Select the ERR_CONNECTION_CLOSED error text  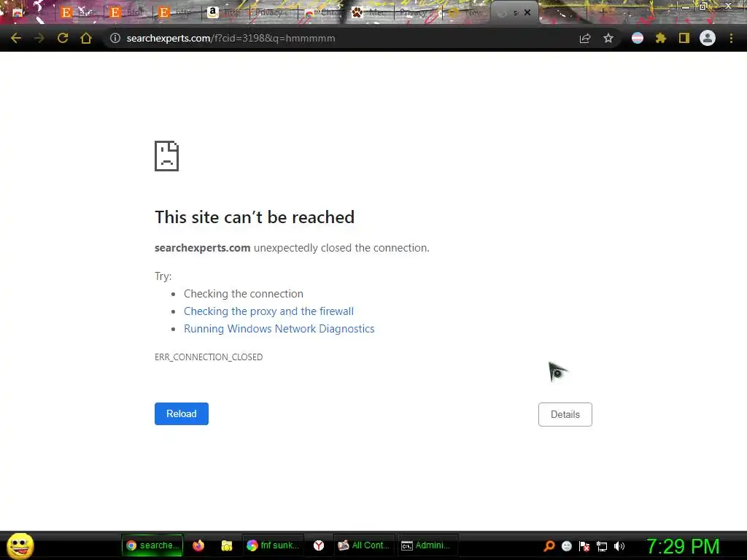click(209, 357)
